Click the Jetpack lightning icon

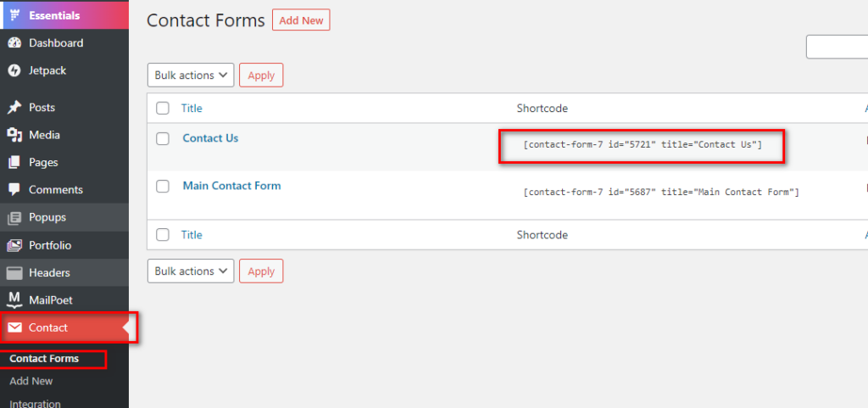pos(14,71)
